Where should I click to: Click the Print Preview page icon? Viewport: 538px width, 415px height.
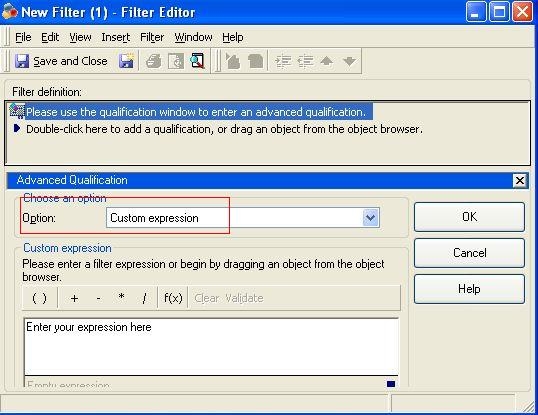[x=176, y=61]
